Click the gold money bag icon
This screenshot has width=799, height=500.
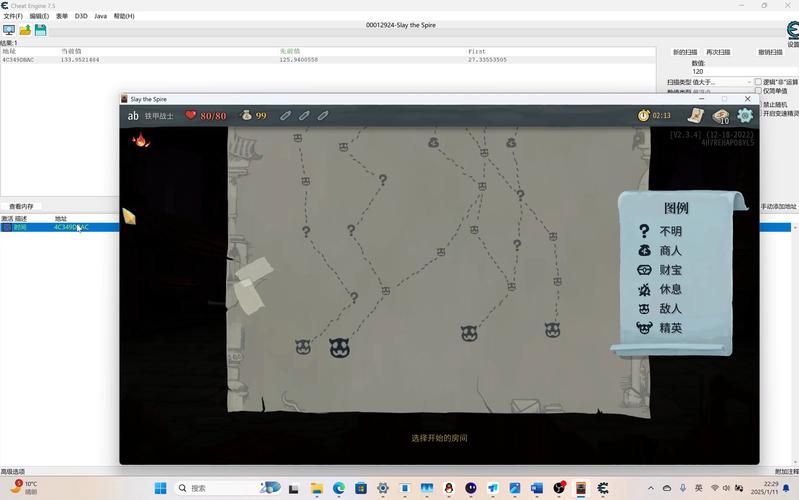click(x=246, y=115)
